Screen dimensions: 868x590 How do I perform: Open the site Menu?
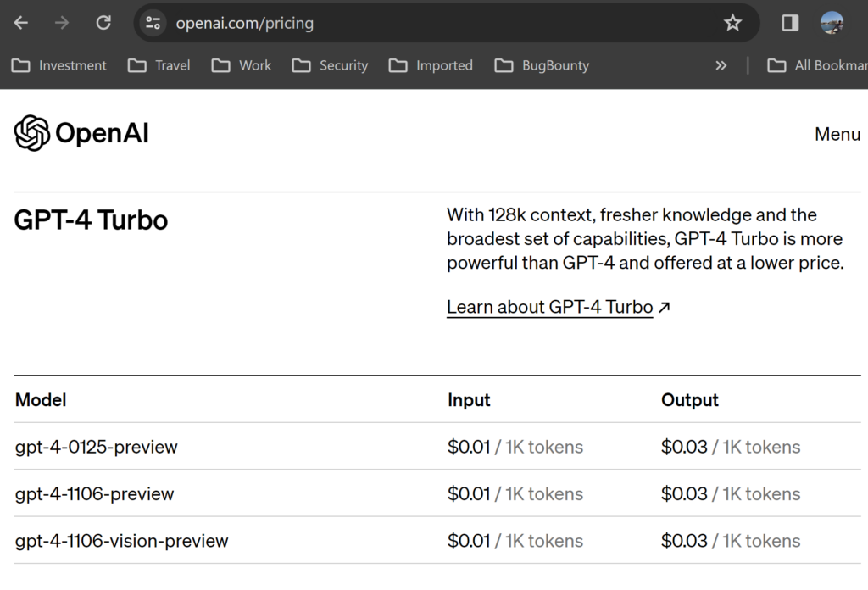(837, 134)
